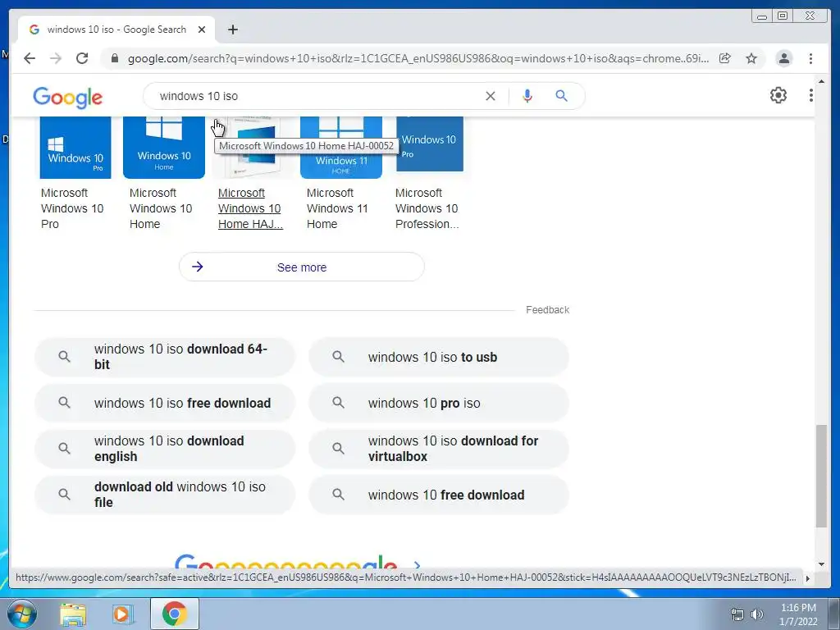The width and height of the screenshot is (840, 630).
Task: Close the windows 10 iso tab
Action: point(202,30)
